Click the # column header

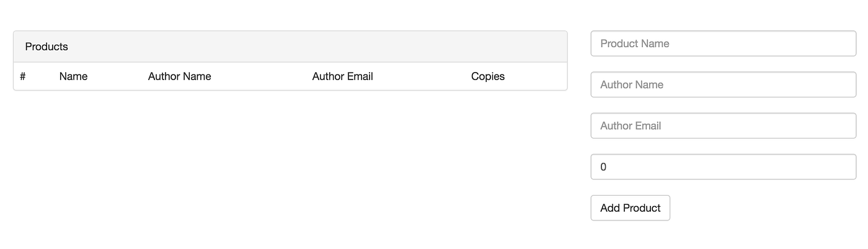[x=23, y=76]
